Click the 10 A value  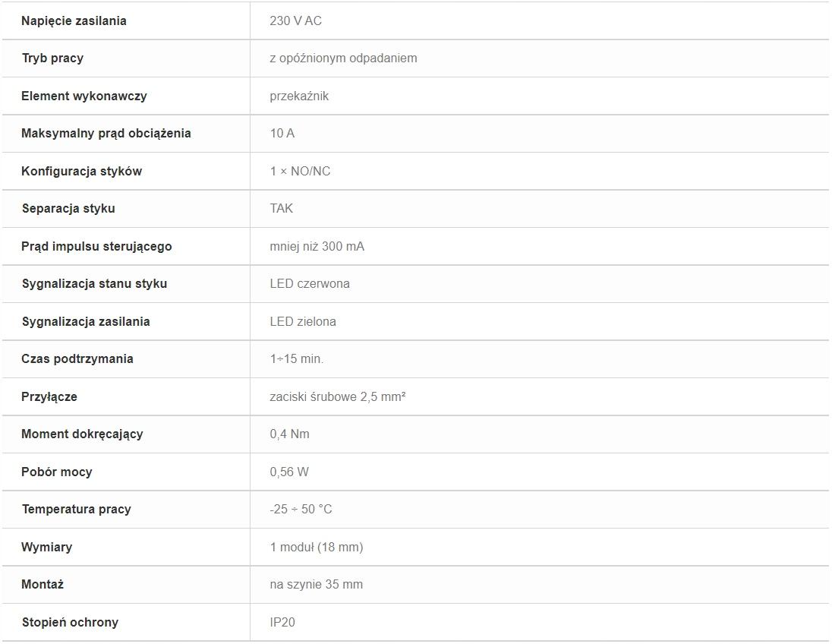click(x=282, y=133)
